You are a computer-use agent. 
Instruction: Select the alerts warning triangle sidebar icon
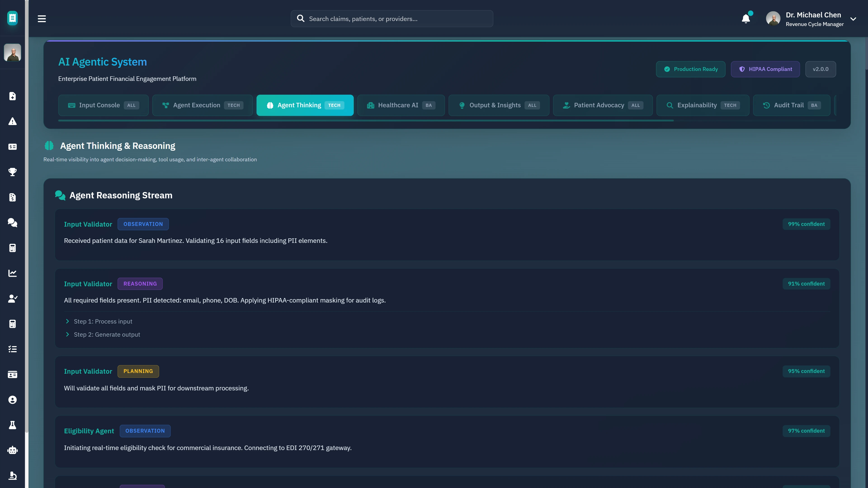point(12,122)
